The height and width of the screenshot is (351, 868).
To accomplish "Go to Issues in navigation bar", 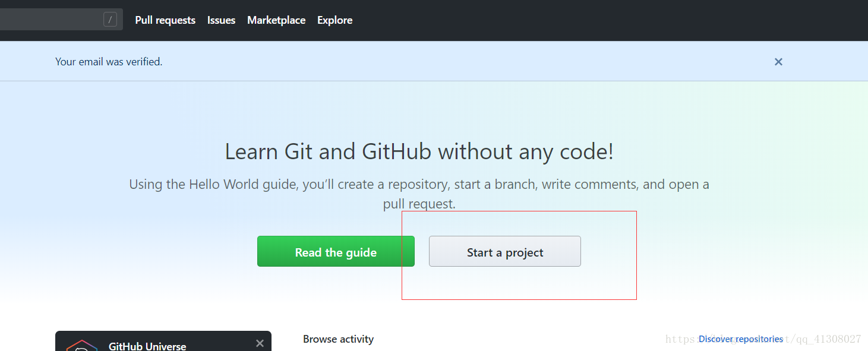I will [221, 20].
